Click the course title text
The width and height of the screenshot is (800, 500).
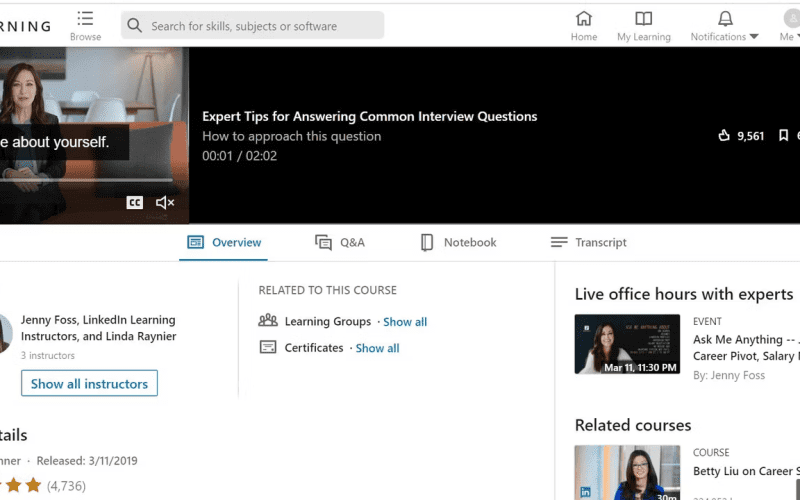tap(369, 116)
